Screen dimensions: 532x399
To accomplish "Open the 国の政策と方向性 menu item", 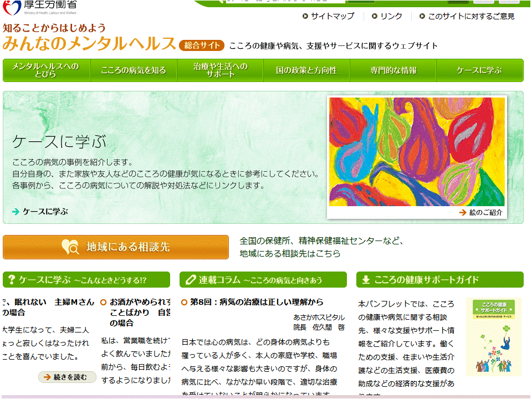I will (x=306, y=70).
